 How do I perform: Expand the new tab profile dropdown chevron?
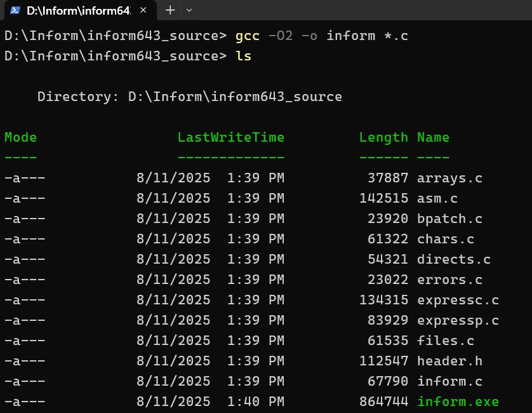point(189,10)
